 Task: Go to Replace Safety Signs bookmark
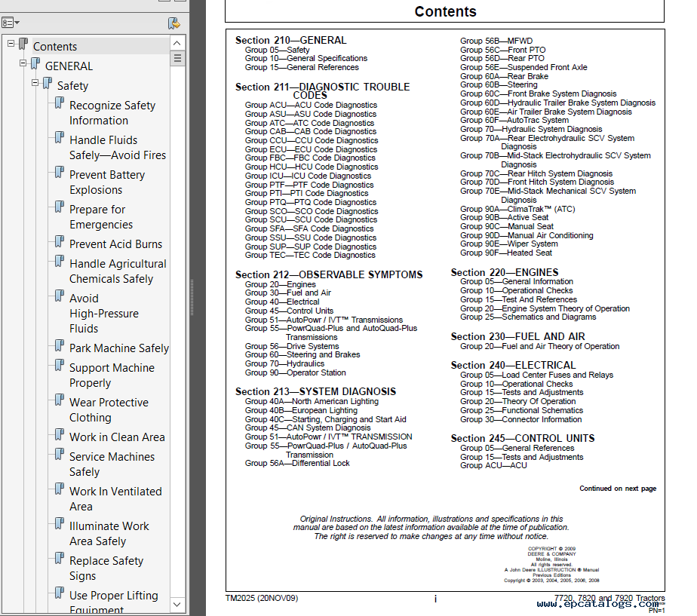coord(106,568)
